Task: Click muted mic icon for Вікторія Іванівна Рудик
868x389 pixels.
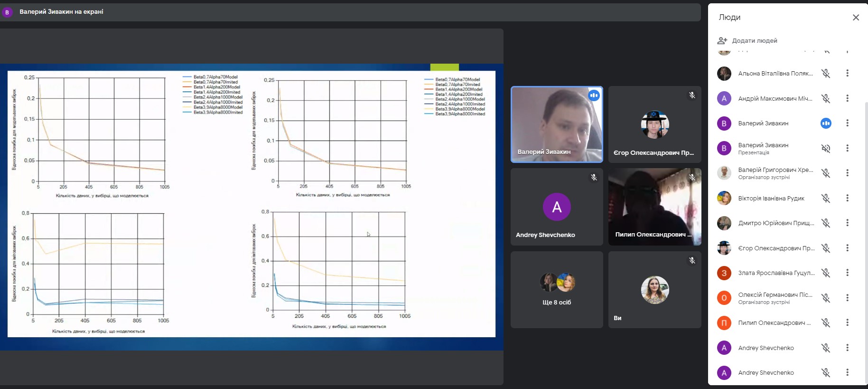Action: (x=826, y=198)
